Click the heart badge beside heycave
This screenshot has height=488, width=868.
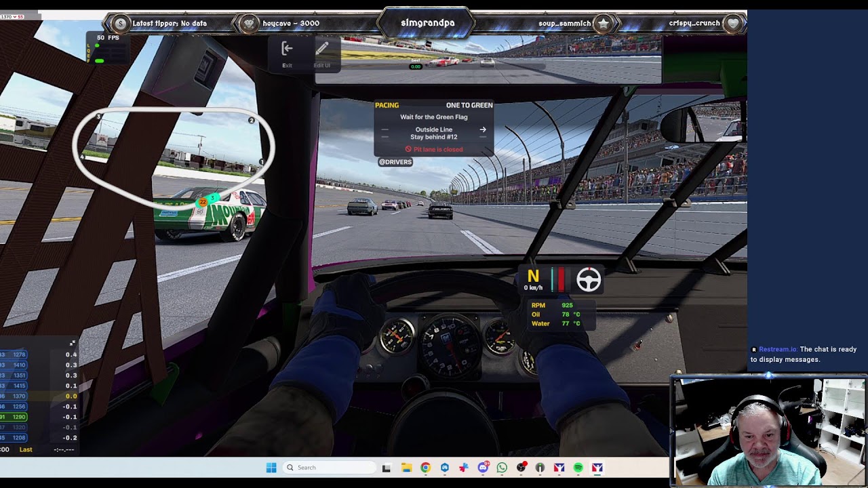tap(250, 23)
